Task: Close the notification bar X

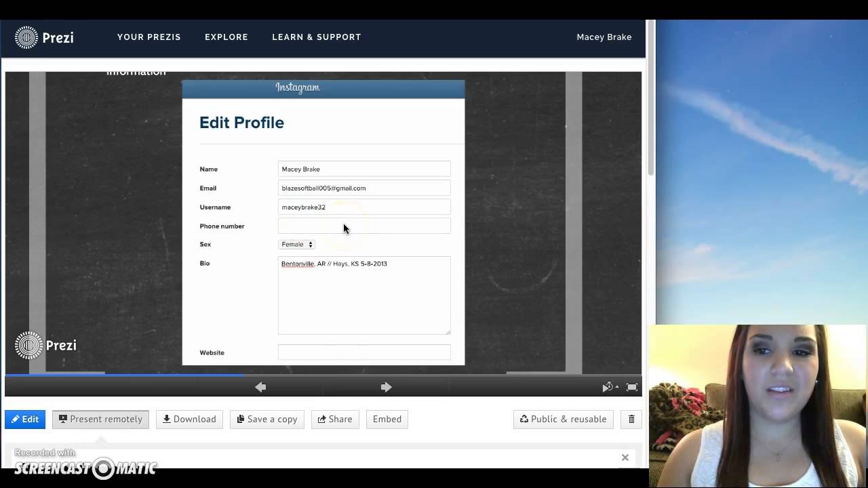Action: (625, 457)
